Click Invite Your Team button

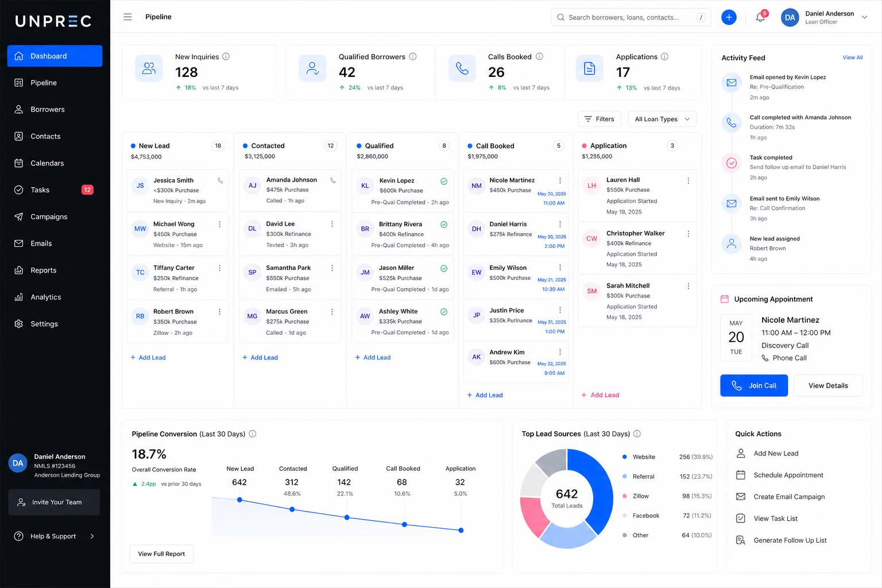click(54, 502)
